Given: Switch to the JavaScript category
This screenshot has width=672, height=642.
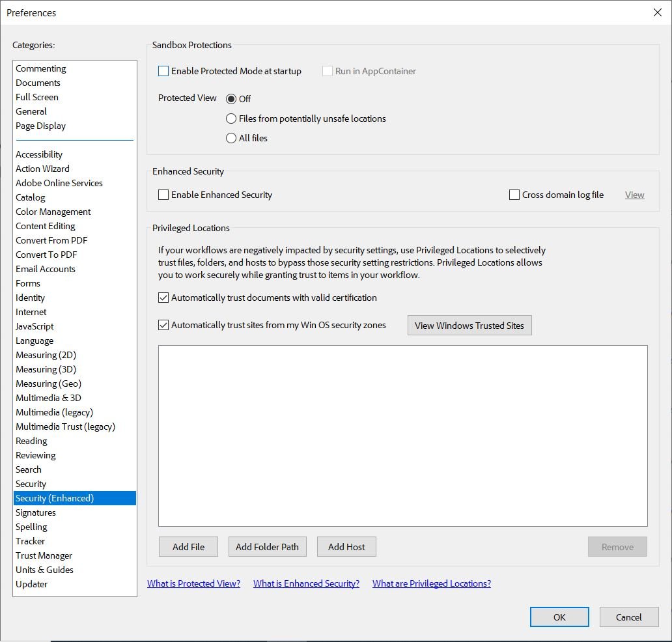Looking at the screenshot, I should [x=35, y=326].
